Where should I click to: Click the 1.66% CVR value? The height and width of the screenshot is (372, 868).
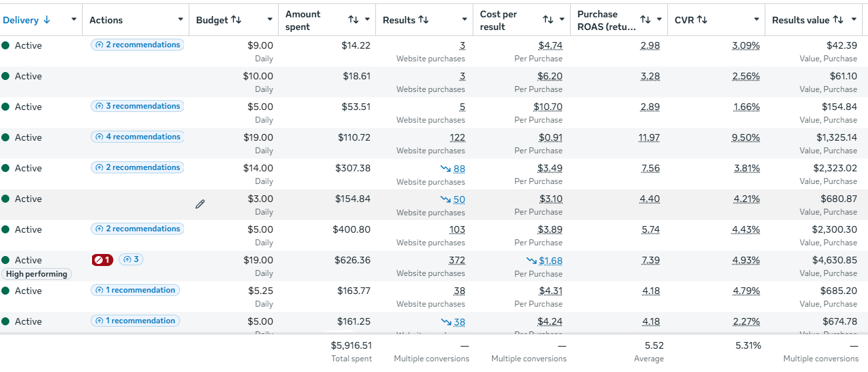[x=746, y=107]
